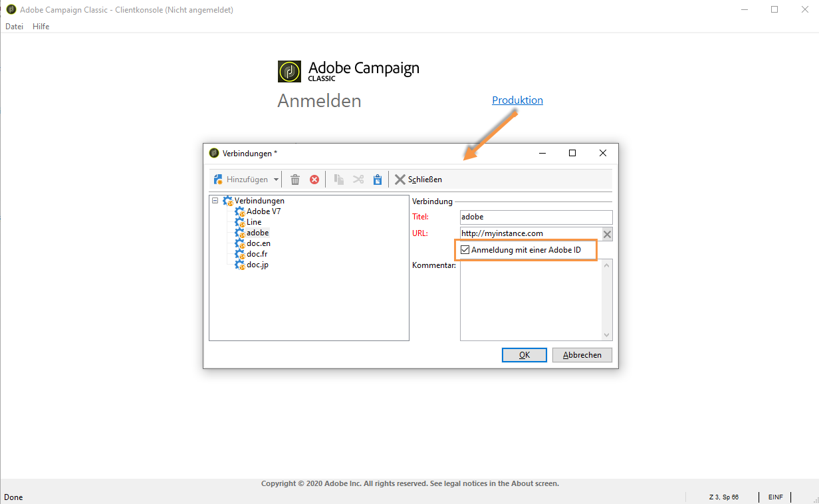Image resolution: width=819 pixels, height=504 pixels.
Task: Click the trash can delete icon
Action: (x=295, y=180)
